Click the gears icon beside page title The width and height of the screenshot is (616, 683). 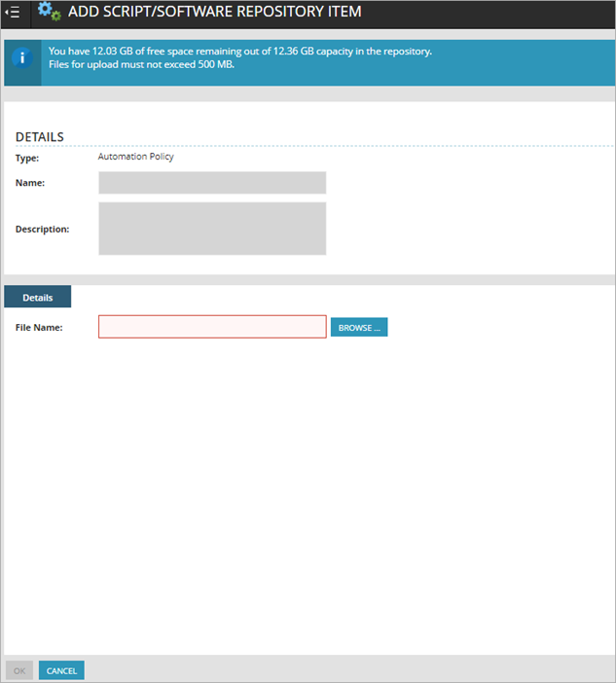[49, 12]
